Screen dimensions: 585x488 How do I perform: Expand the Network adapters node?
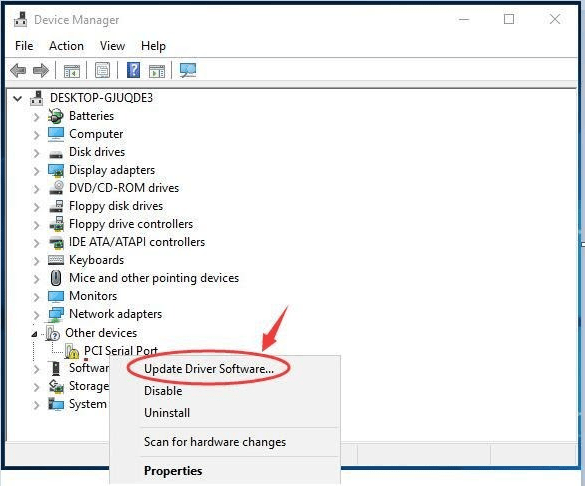click(36, 315)
